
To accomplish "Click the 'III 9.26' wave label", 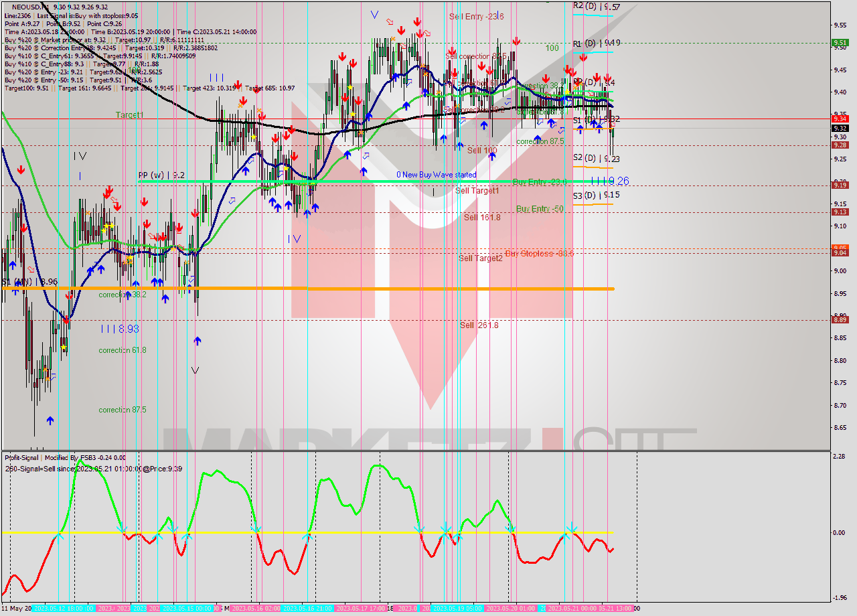I will (x=610, y=181).
